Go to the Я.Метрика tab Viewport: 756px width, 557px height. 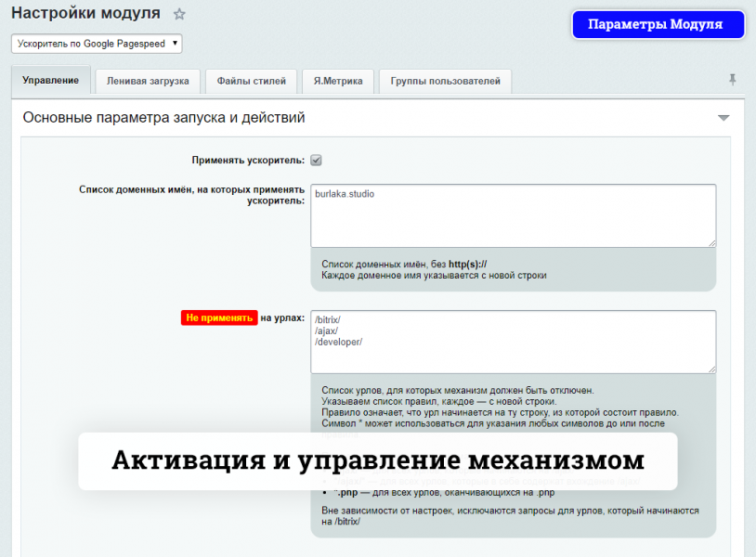point(337,81)
